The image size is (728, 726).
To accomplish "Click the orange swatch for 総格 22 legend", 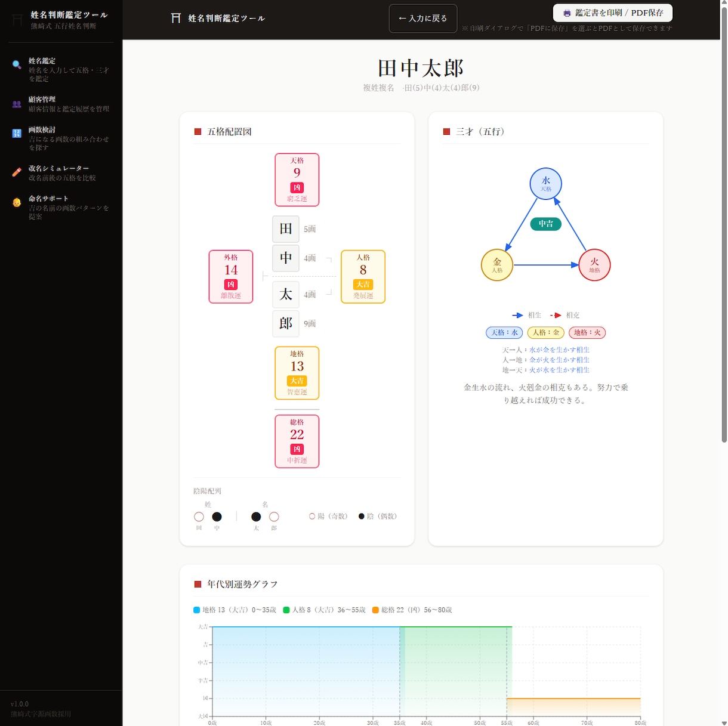I will click(x=376, y=610).
